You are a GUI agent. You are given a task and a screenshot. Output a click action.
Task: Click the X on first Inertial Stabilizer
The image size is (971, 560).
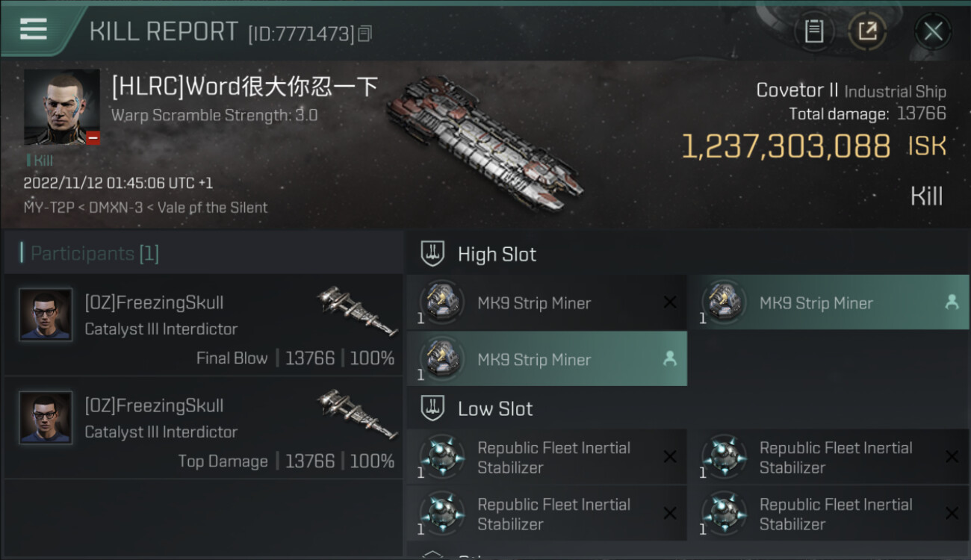pyautogui.click(x=670, y=457)
